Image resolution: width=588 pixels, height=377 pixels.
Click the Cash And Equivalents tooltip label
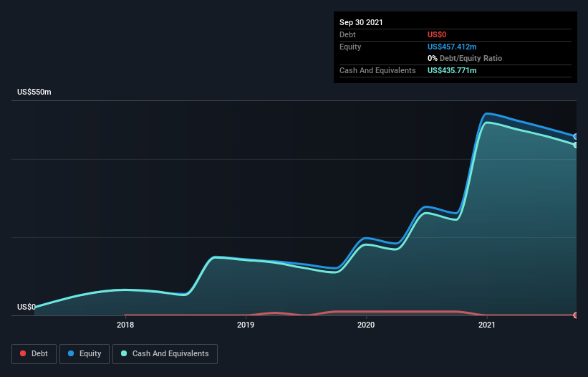click(377, 70)
